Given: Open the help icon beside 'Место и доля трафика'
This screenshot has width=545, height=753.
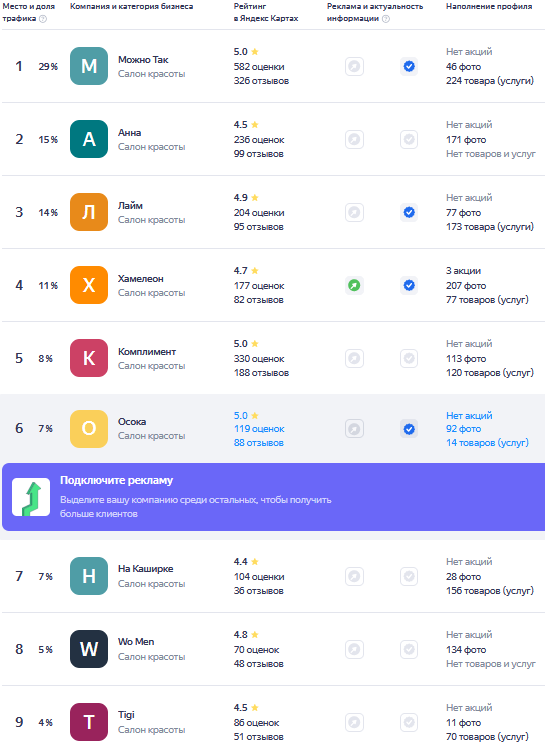Looking at the screenshot, I should [43, 19].
